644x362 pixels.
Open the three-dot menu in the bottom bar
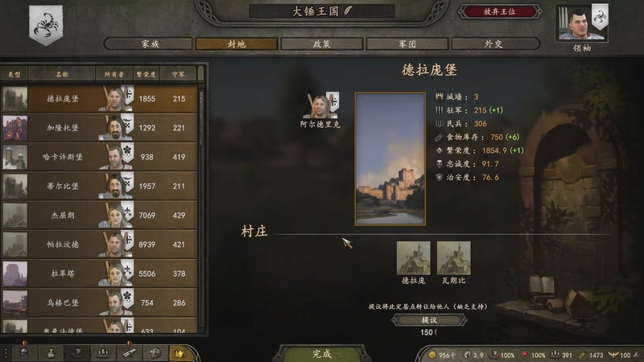point(6,353)
